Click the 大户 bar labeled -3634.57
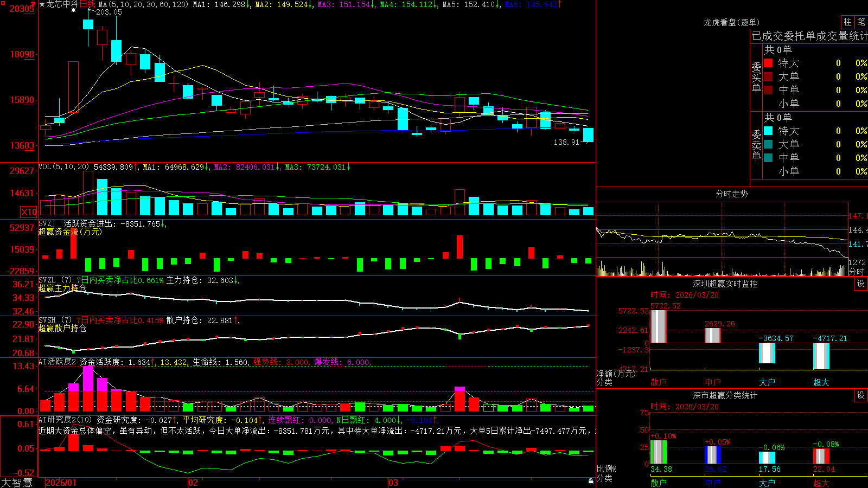This screenshot has height=488, width=868. [x=767, y=354]
